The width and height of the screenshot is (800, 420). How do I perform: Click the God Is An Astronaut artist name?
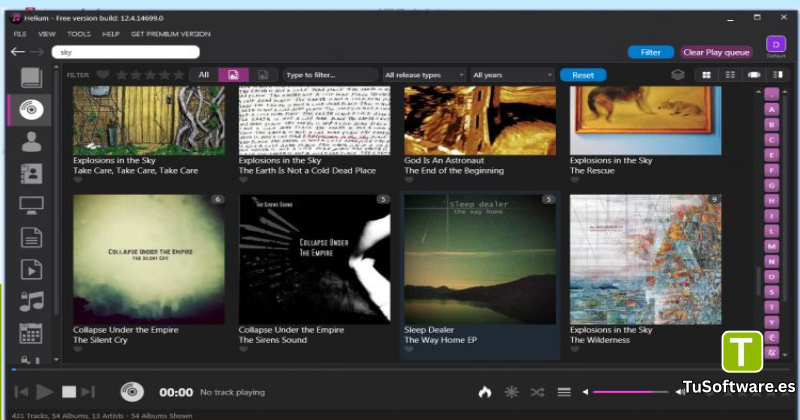pyautogui.click(x=444, y=160)
